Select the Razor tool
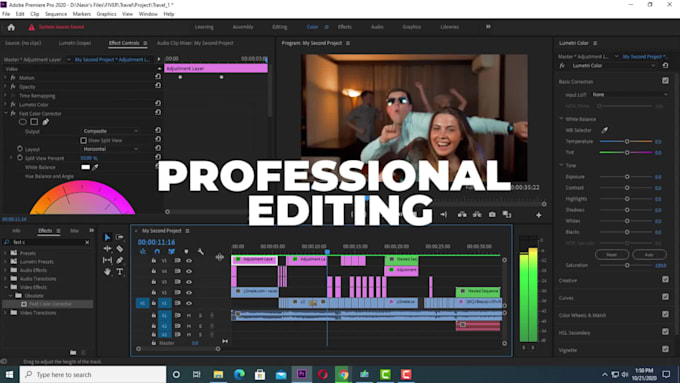This screenshot has height=383, width=680. (120, 249)
